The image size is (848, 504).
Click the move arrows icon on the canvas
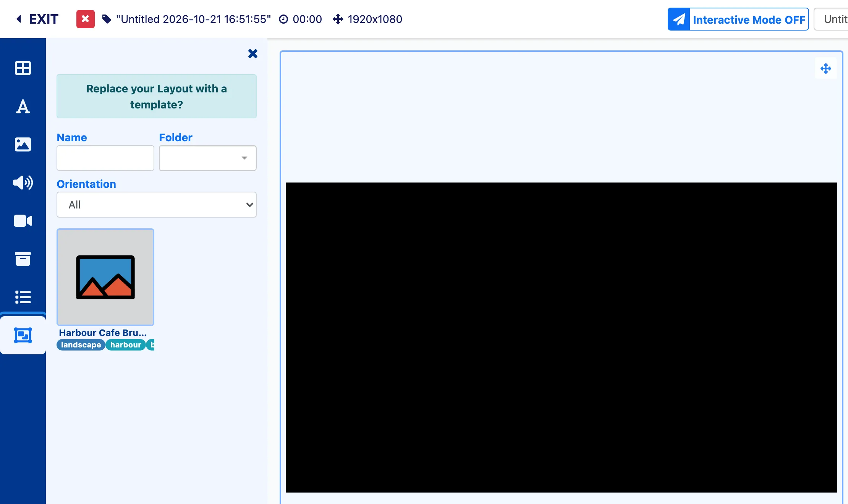coord(826,69)
